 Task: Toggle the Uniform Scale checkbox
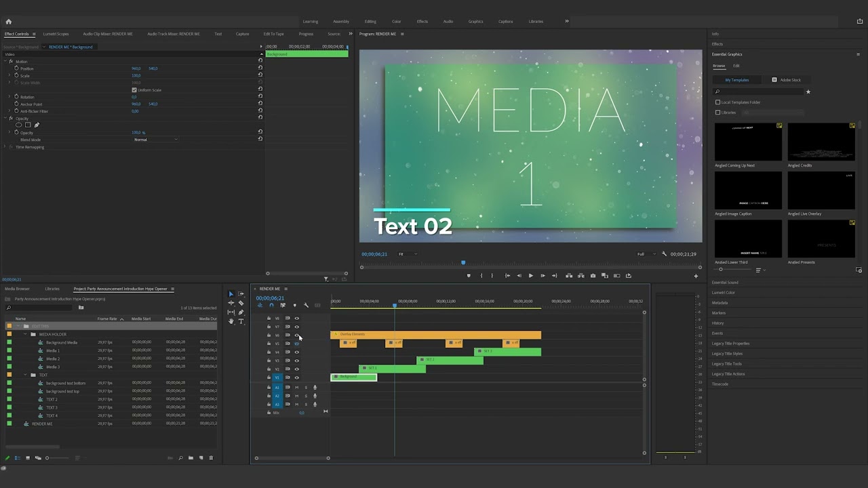point(134,90)
